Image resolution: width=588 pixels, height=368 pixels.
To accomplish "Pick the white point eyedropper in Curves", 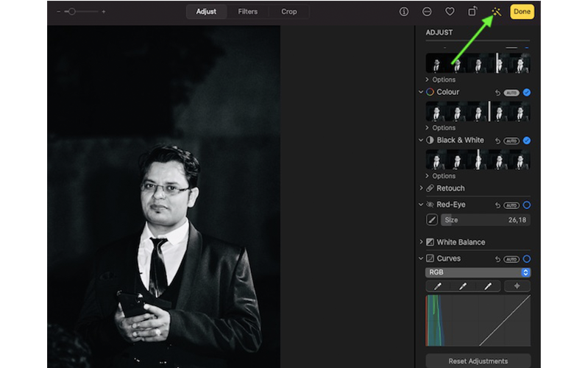I will [488, 286].
